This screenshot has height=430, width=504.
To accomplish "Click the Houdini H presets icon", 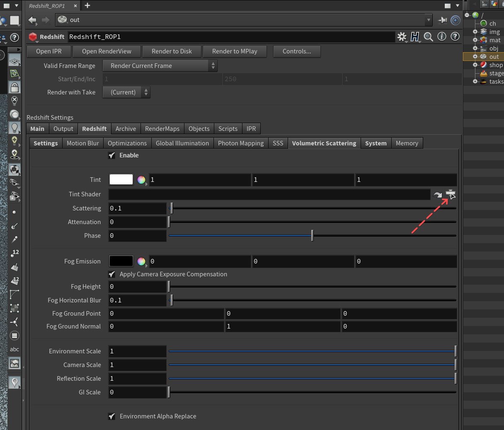I will (415, 37).
